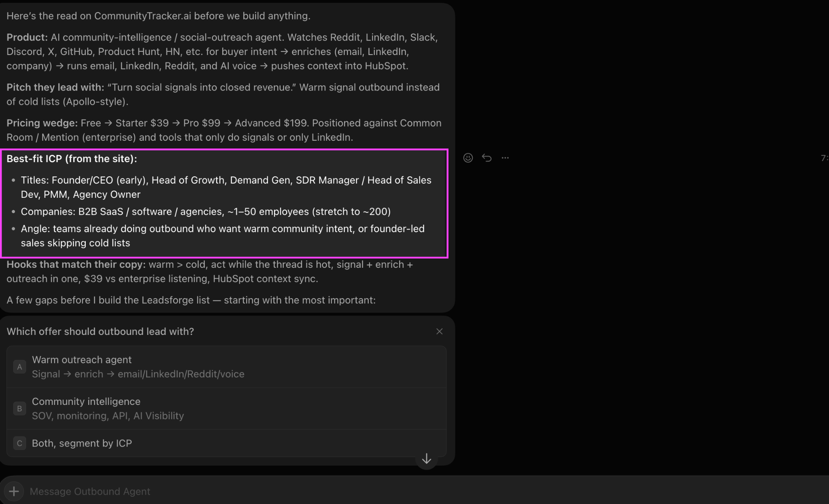Click the "Signal → enrich → email/LinkedIn/Reddit/voice" subtitle

pyautogui.click(x=138, y=374)
